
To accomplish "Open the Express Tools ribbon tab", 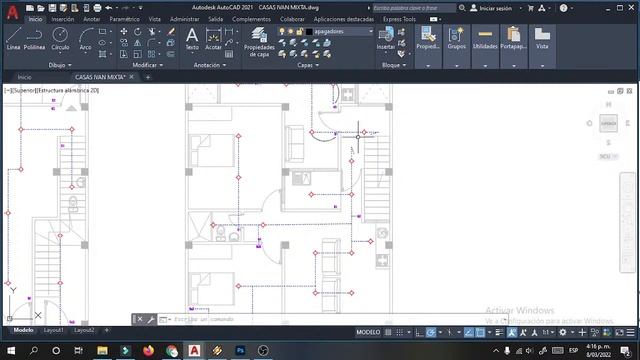I will click(399, 19).
